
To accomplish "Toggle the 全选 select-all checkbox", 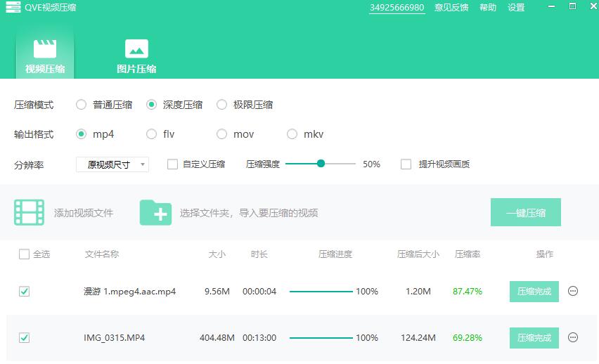I will click(x=24, y=254).
